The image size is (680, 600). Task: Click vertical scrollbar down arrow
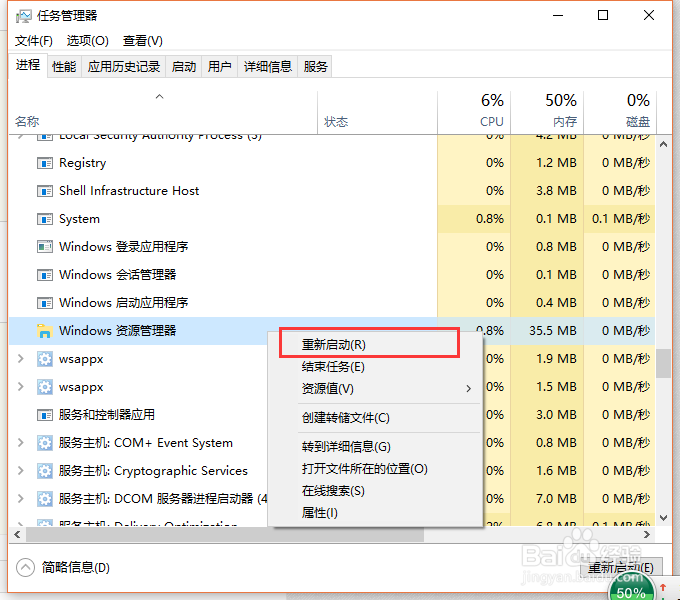tap(664, 518)
